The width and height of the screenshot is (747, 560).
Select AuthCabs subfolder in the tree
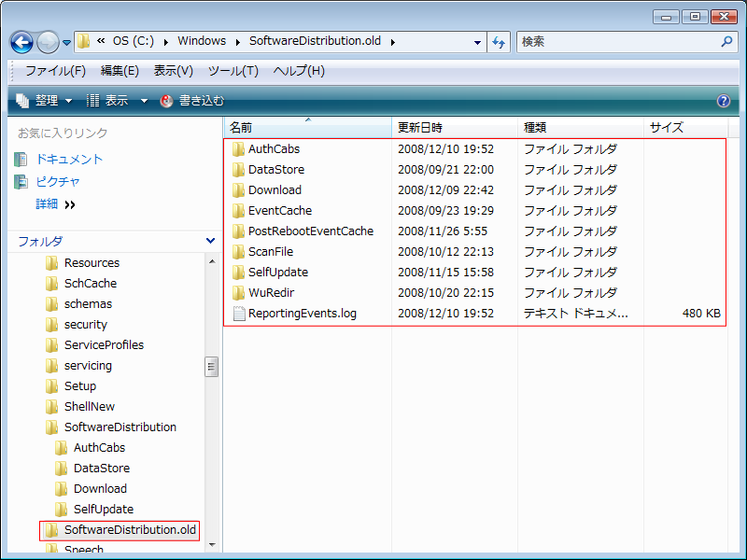[99, 447]
